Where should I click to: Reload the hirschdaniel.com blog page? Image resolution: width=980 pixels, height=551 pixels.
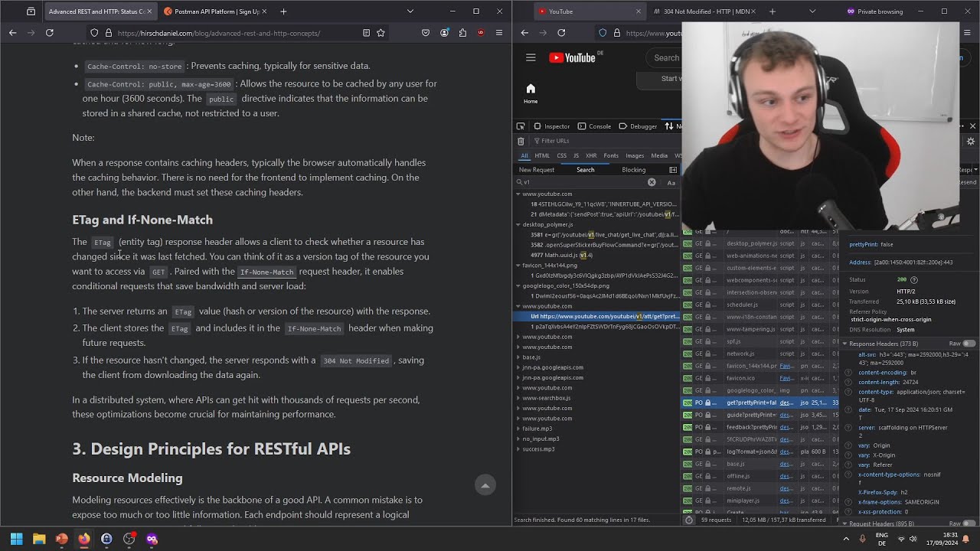(50, 33)
